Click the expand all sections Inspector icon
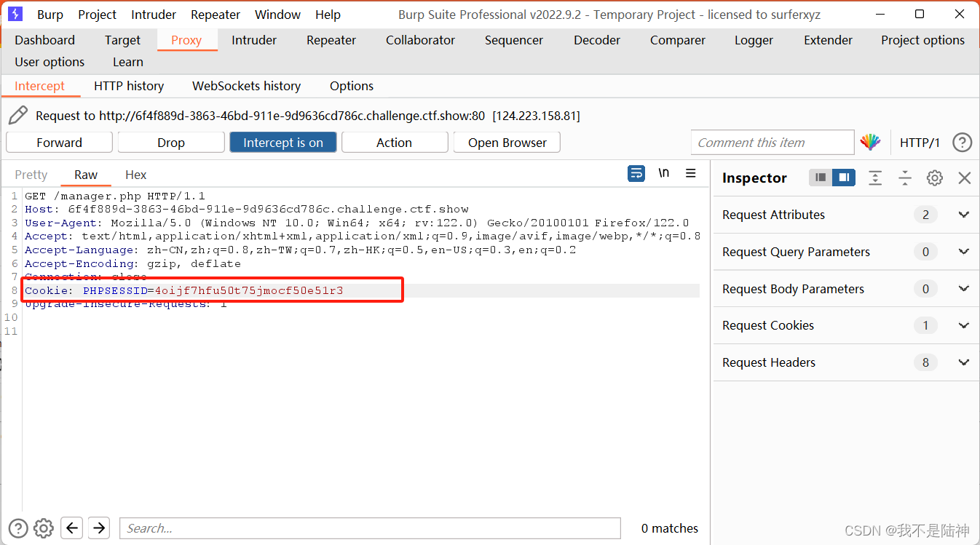The width and height of the screenshot is (980, 545). (875, 178)
